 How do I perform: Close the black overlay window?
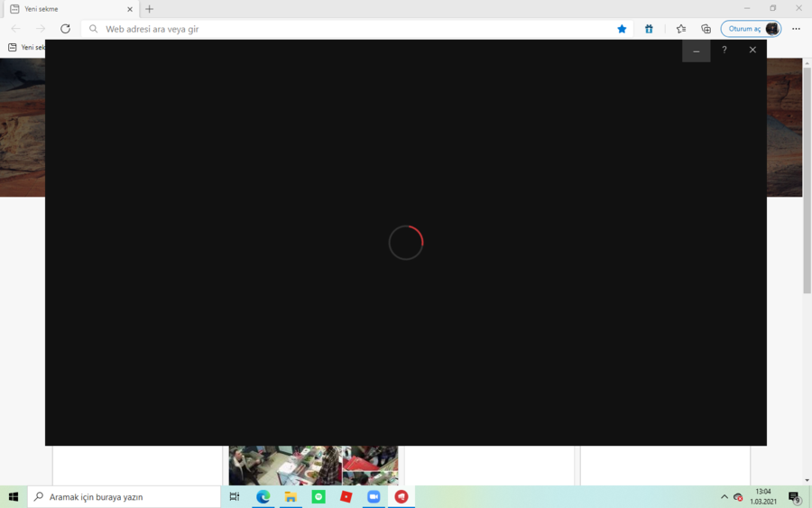point(752,51)
